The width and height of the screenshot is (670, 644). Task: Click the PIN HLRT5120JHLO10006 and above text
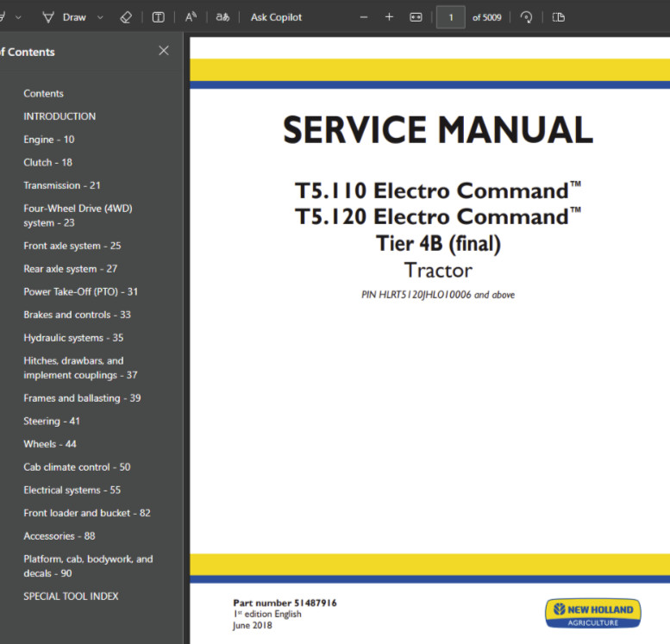[x=438, y=295]
